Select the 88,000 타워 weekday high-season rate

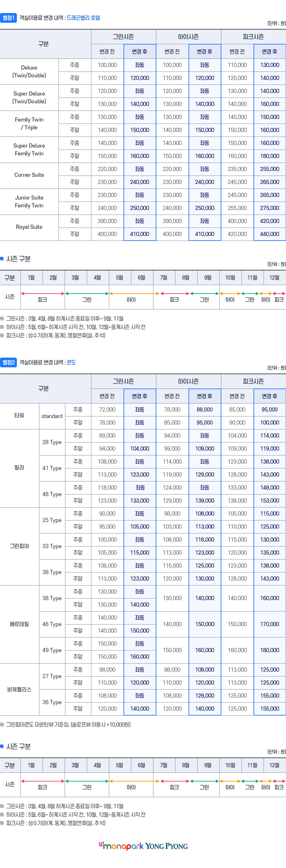tap(205, 409)
